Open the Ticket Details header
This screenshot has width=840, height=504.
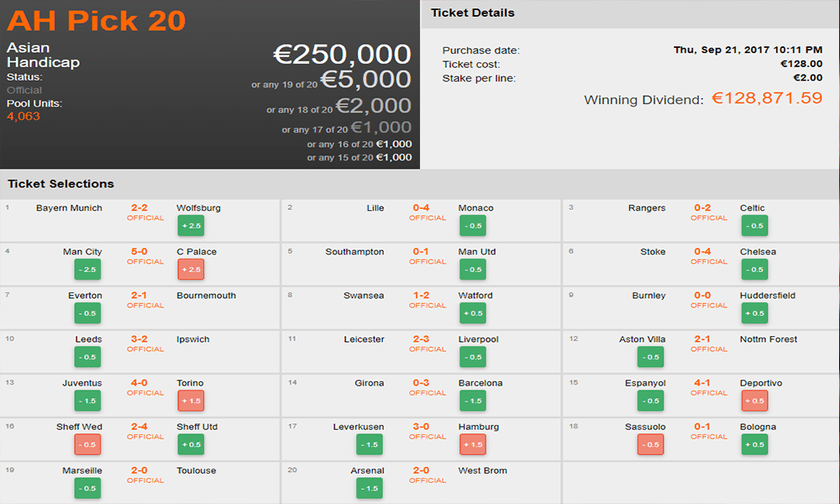pos(472,13)
